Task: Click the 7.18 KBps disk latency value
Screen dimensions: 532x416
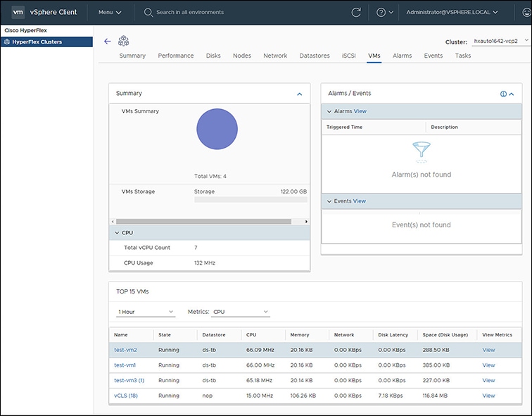Action: (x=391, y=396)
